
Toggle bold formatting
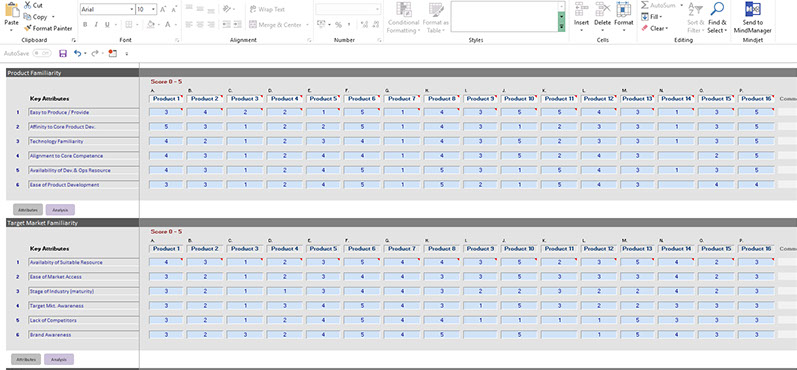pos(85,24)
